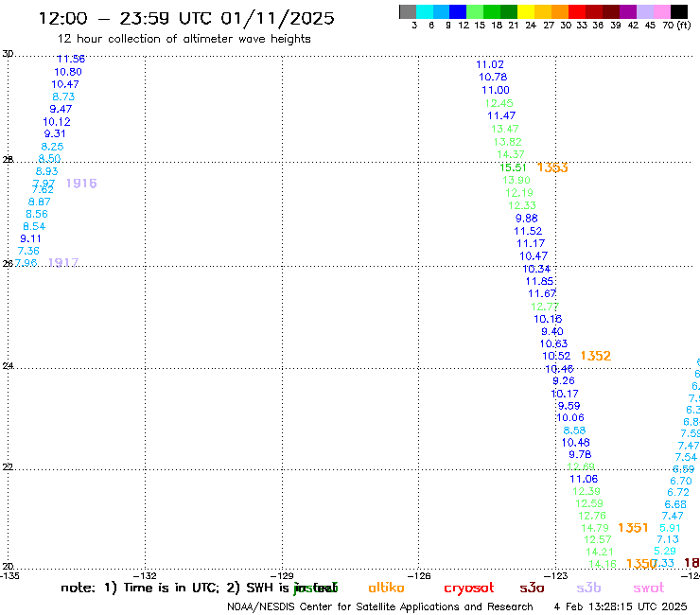Click the wave height value 9.11
Viewport: 700px width, 615px height.
click(x=31, y=239)
